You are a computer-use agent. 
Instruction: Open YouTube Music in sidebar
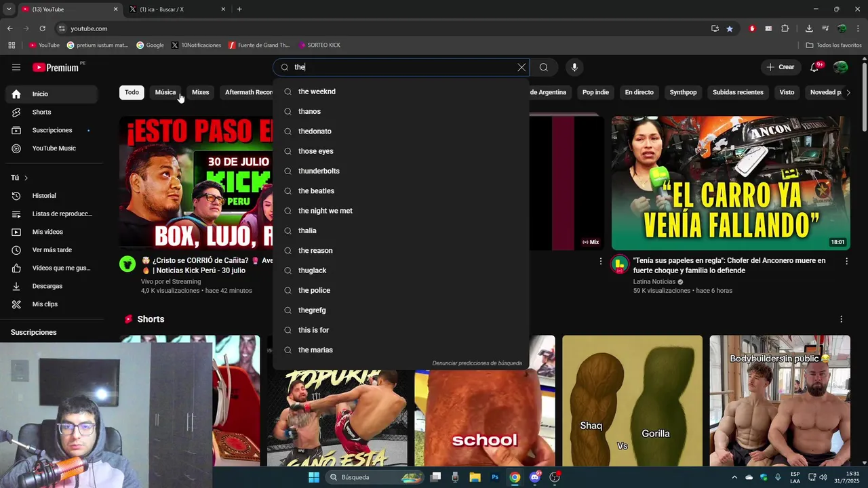point(53,148)
